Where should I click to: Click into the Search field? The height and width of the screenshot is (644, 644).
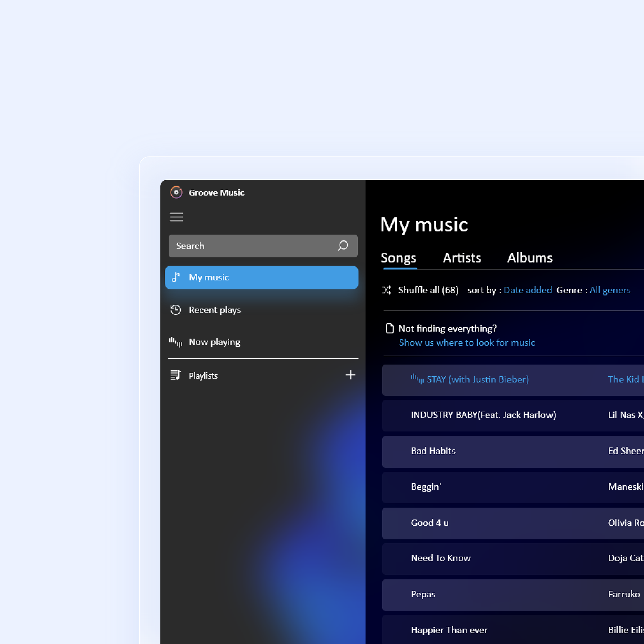pos(263,246)
